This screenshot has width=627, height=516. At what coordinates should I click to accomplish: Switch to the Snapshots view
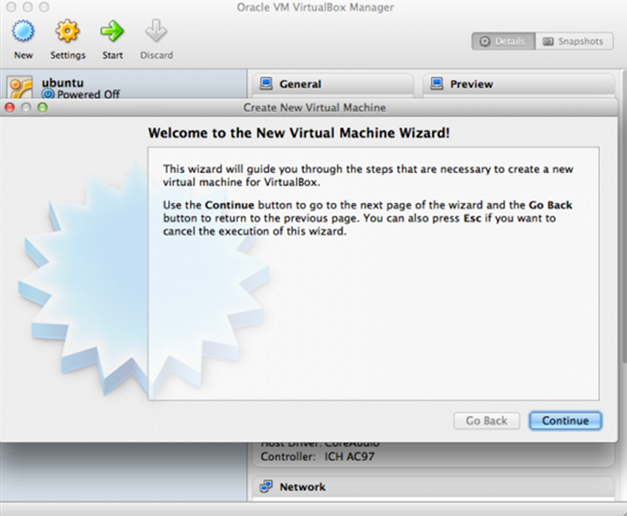(574, 41)
